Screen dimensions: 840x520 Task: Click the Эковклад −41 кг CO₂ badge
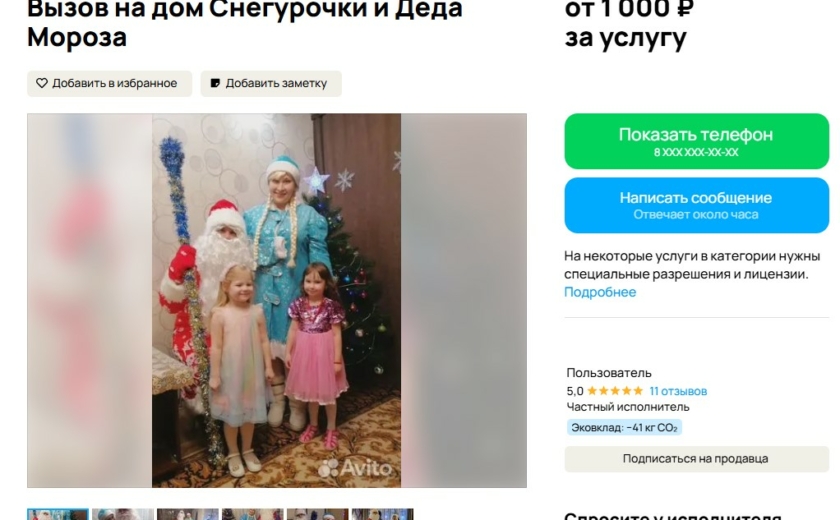pos(624,427)
